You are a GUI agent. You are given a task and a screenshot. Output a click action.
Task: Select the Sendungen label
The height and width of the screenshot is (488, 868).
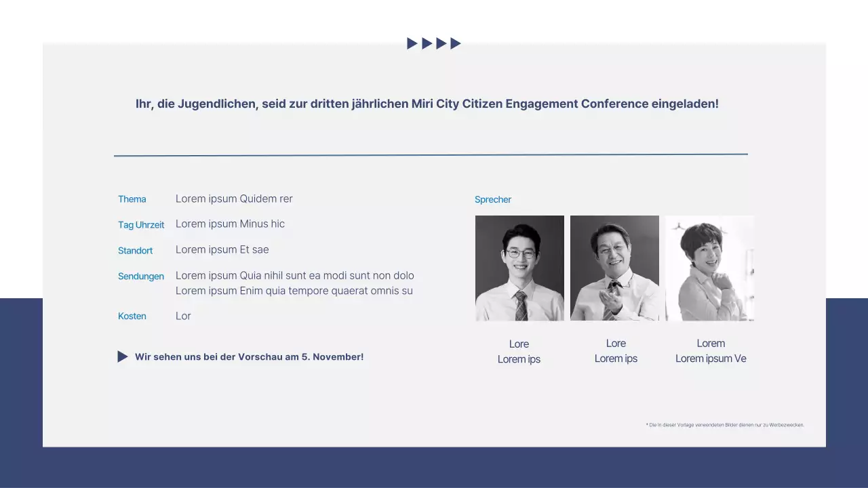tap(141, 276)
